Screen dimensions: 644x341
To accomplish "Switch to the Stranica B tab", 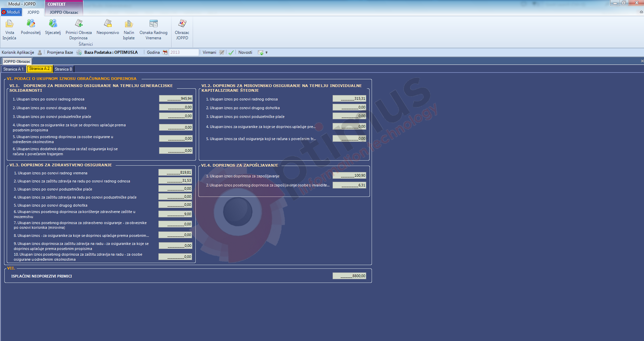I will [63, 69].
